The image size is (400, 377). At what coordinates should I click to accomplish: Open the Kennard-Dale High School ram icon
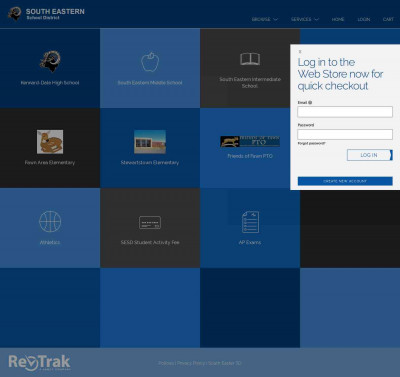[50, 61]
